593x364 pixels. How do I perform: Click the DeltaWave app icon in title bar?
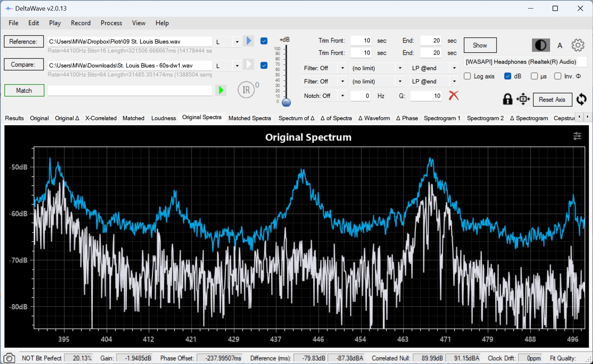click(9, 9)
